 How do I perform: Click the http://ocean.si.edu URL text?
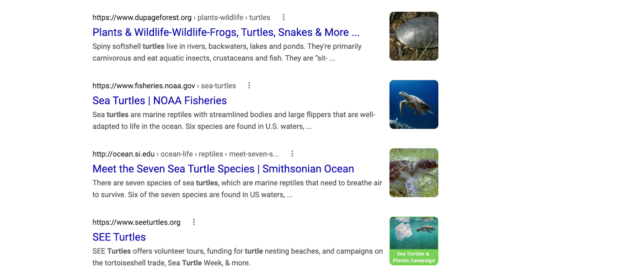(x=124, y=154)
